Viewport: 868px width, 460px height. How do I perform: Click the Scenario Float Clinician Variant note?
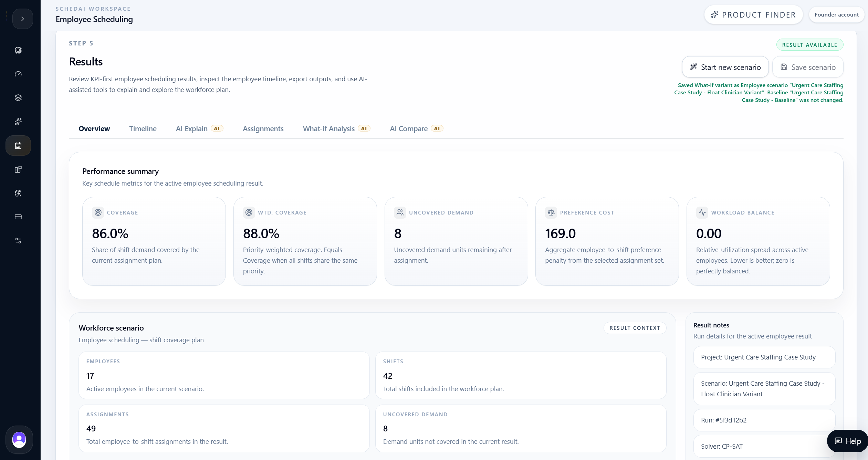click(x=764, y=389)
